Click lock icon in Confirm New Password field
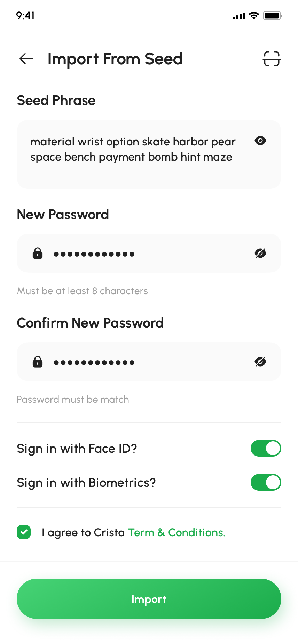Viewport: 298px width, 644px height. (38, 362)
